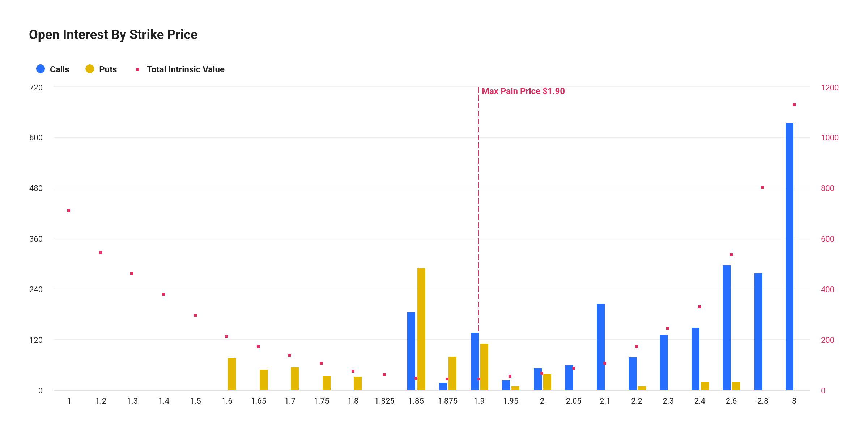The image size is (868, 434).
Task: Select the yellow Puts bar at strike 1.6
Action: [x=232, y=374]
